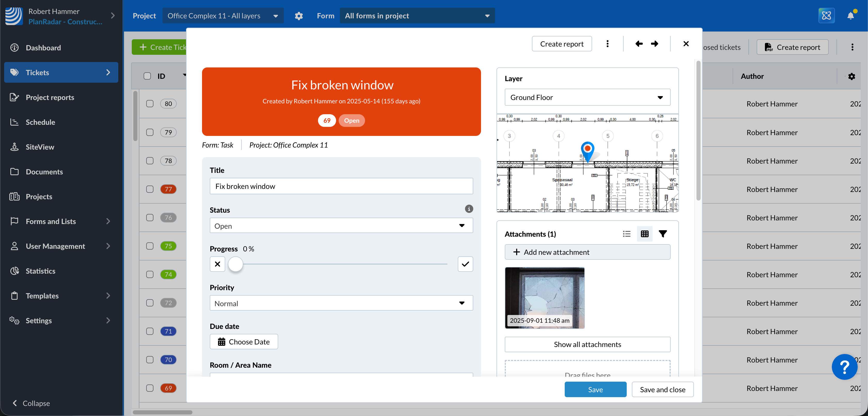Open the blue help question mark button
This screenshot has width=868, height=416.
844,367
